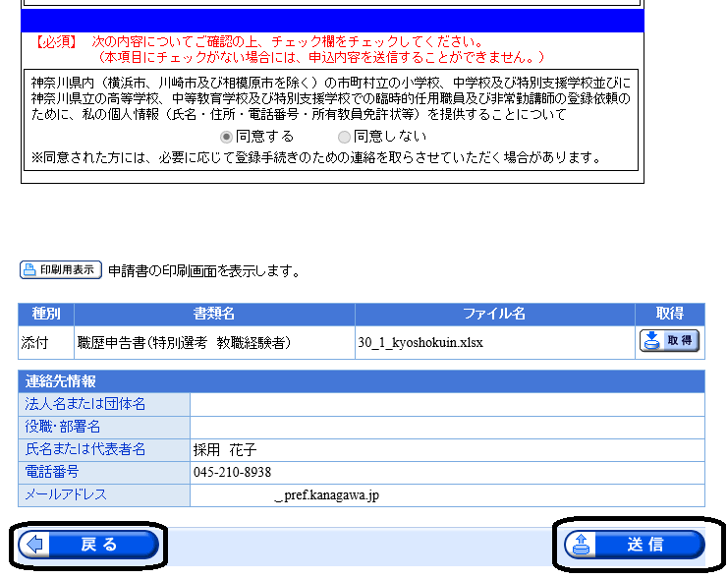The width and height of the screenshot is (728, 579).
Task: Select the 同意しない radio button
Action: tap(344, 137)
